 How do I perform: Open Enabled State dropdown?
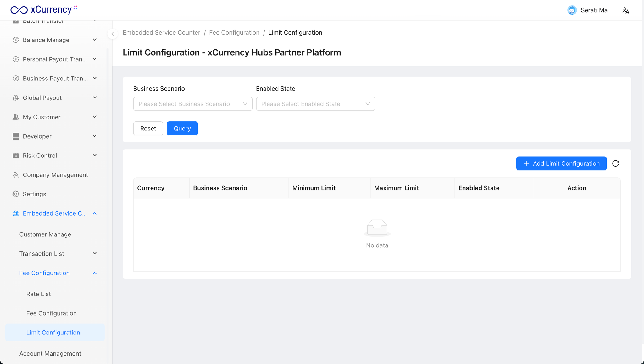coord(315,104)
